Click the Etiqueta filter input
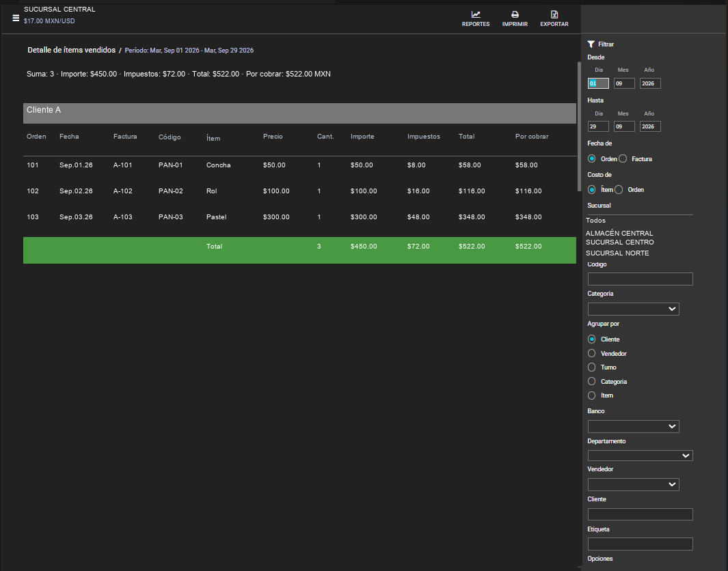This screenshot has height=571, width=728. coord(641,544)
